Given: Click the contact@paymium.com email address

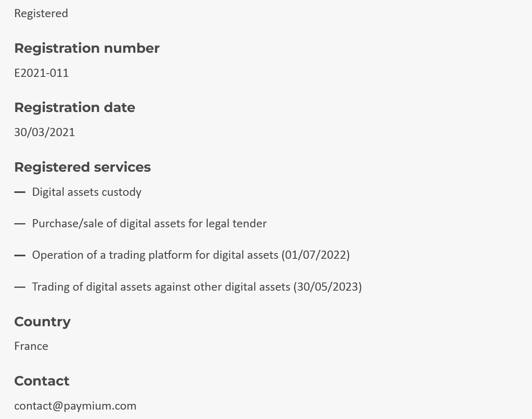Looking at the screenshot, I should point(75,406).
